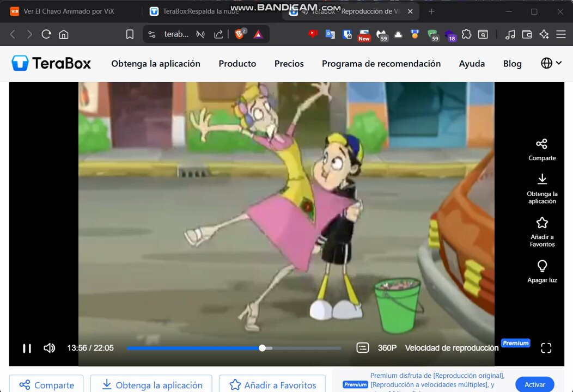
Task: Open the Producto menu
Action: (237, 64)
